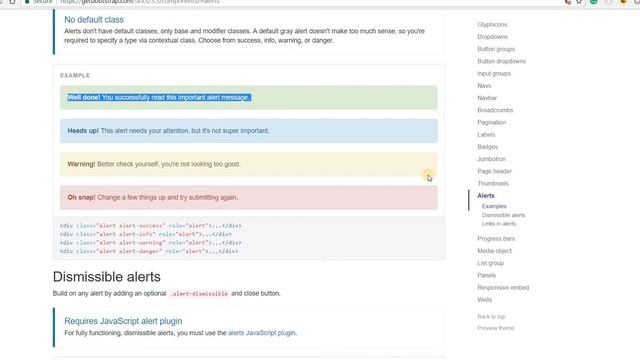
Task: Click the EXAMPLE label above alerts
Action: pyautogui.click(x=75, y=76)
